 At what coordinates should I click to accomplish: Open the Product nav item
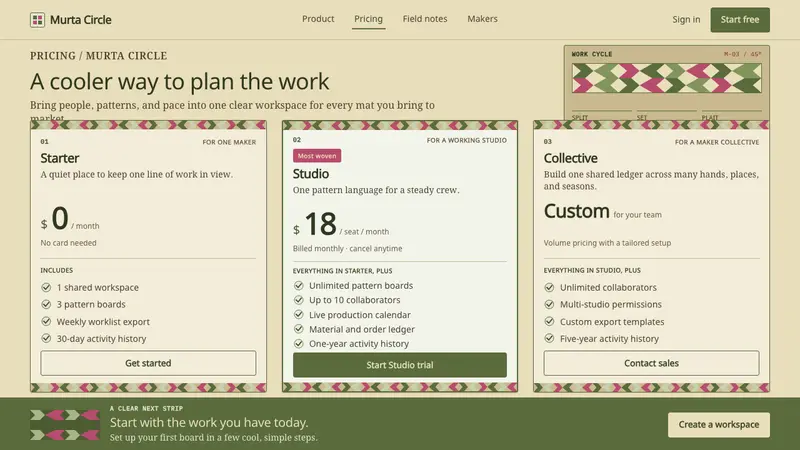(x=318, y=19)
